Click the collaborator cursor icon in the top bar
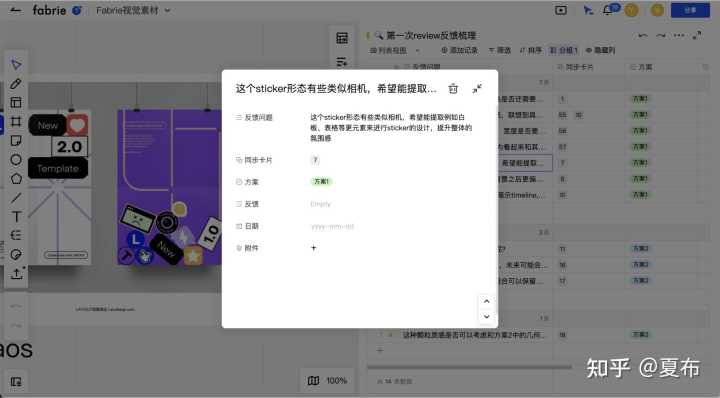Image resolution: width=720 pixels, height=398 pixels. [587, 10]
